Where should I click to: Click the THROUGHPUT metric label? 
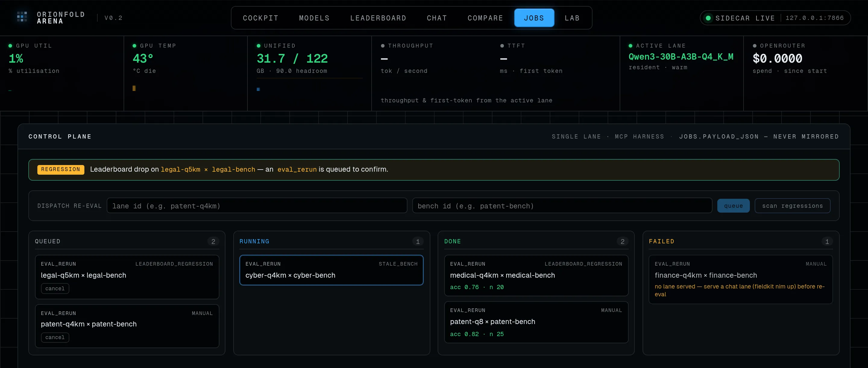click(410, 46)
